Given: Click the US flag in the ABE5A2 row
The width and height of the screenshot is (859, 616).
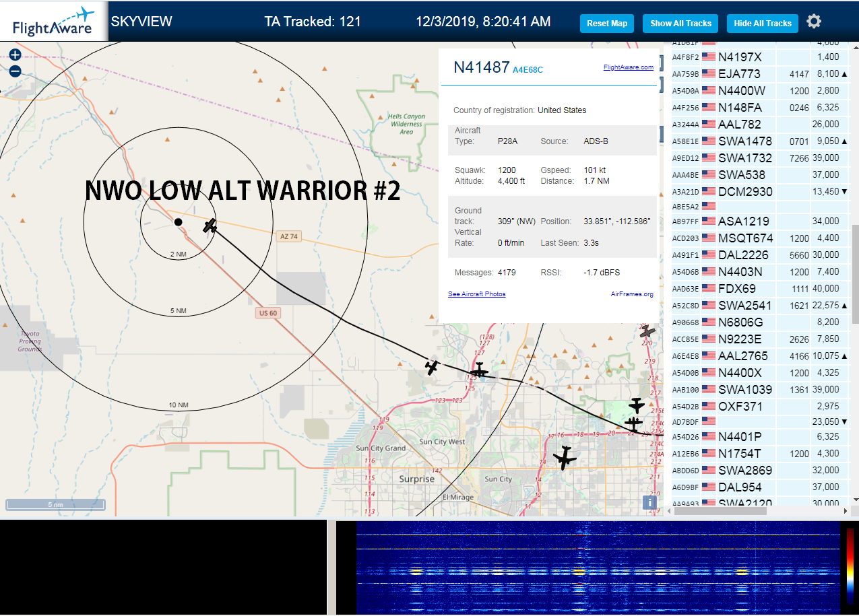Looking at the screenshot, I should [708, 206].
